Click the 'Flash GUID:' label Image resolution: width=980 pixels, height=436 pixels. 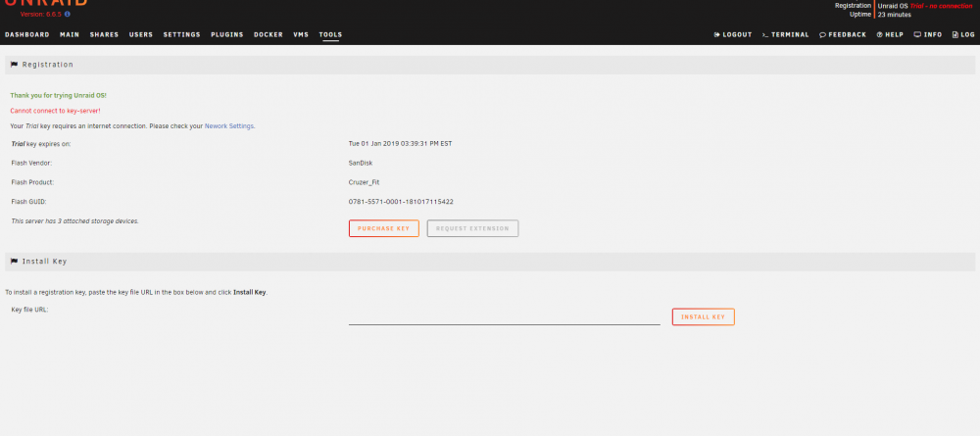tap(28, 202)
